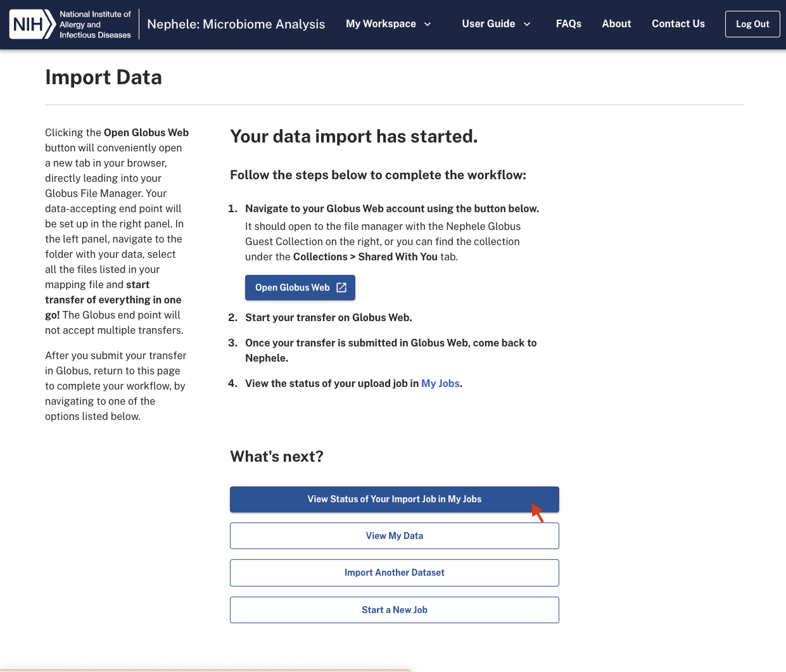Expand the My Workspace chevron arrow
The height and width of the screenshot is (672, 786).
pyautogui.click(x=428, y=24)
